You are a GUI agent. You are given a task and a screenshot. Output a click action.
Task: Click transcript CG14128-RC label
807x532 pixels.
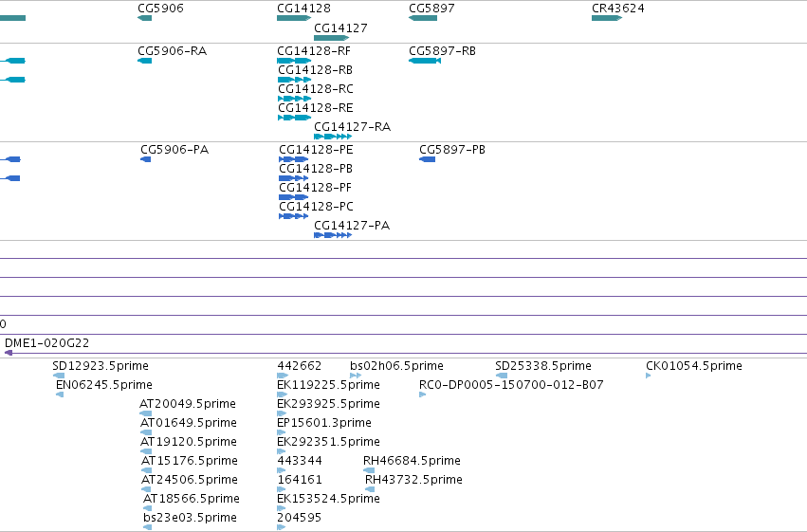pos(316,89)
